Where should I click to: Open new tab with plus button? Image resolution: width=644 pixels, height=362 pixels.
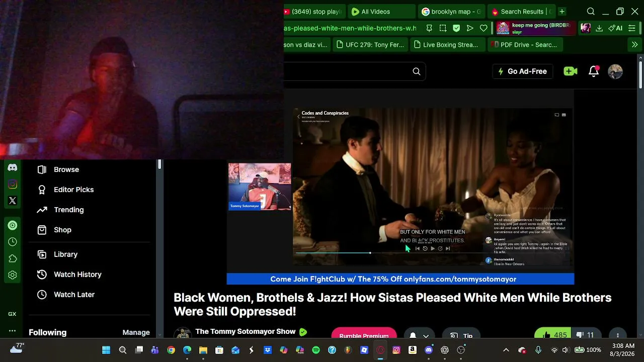coord(562,12)
